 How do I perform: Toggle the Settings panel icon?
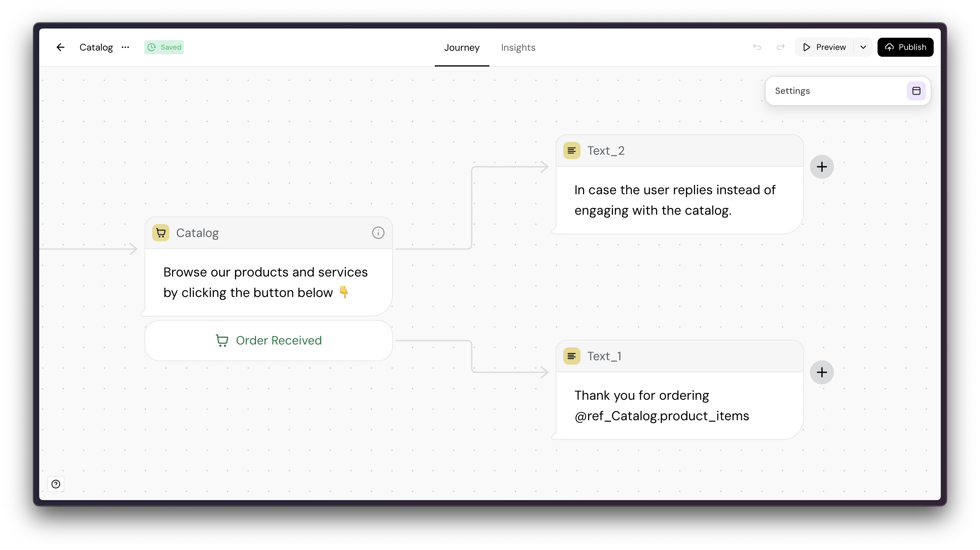916,91
